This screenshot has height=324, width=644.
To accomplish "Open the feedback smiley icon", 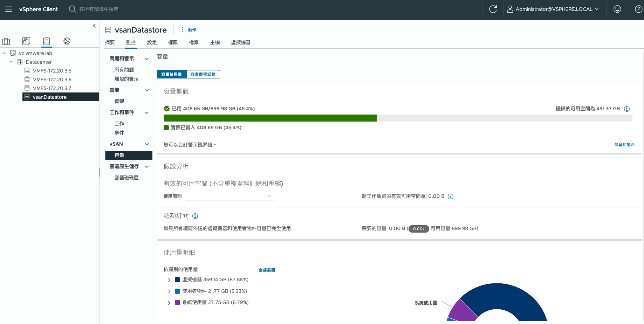I will pyautogui.click(x=617, y=9).
